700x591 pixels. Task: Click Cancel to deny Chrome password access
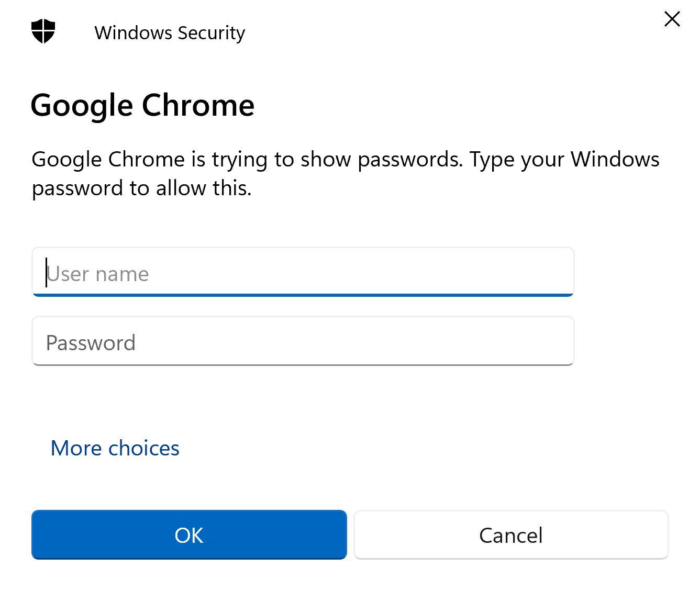click(511, 534)
